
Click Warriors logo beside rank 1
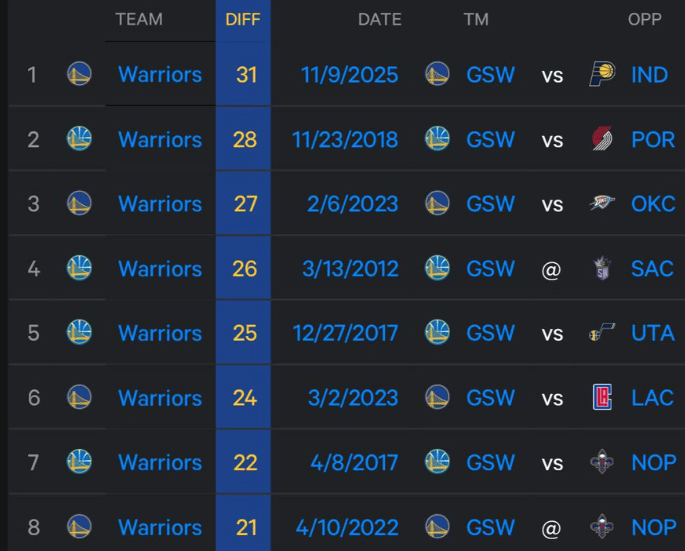coord(79,74)
